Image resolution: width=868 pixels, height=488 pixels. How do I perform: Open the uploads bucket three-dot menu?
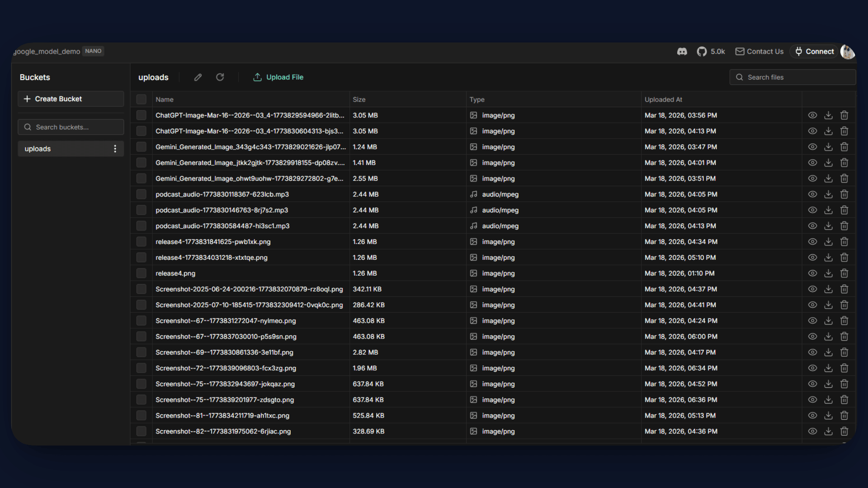point(115,149)
